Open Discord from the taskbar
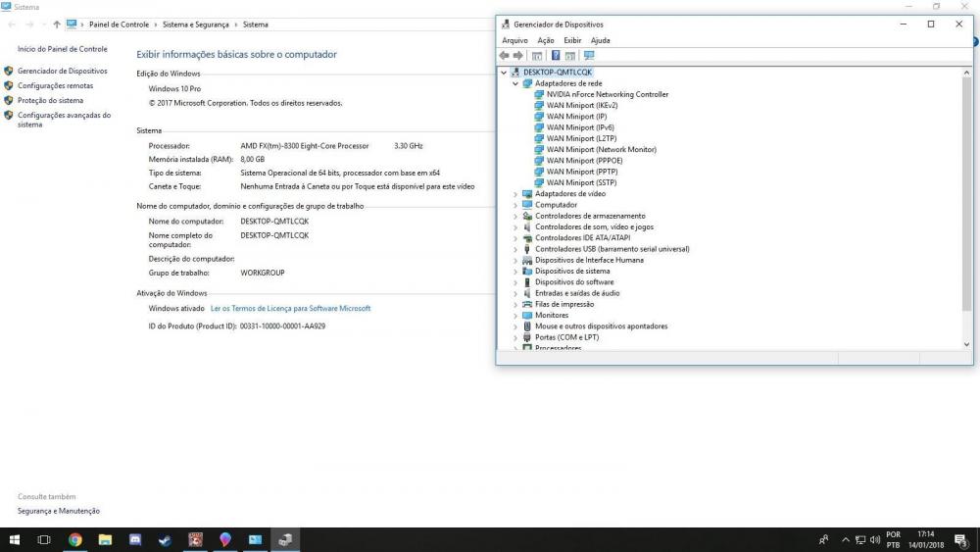Image resolution: width=980 pixels, height=552 pixels. click(x=135, y=539)
